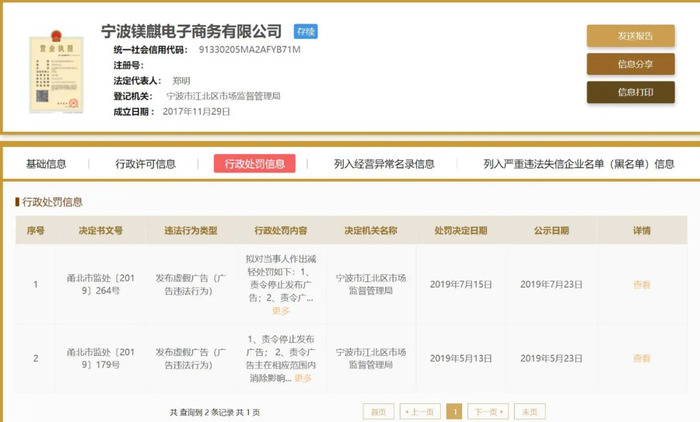This screenshot has height=422, width=700.
Task: Switch to the 行政许可信息 tab
Action: click(x=146, y=164)
